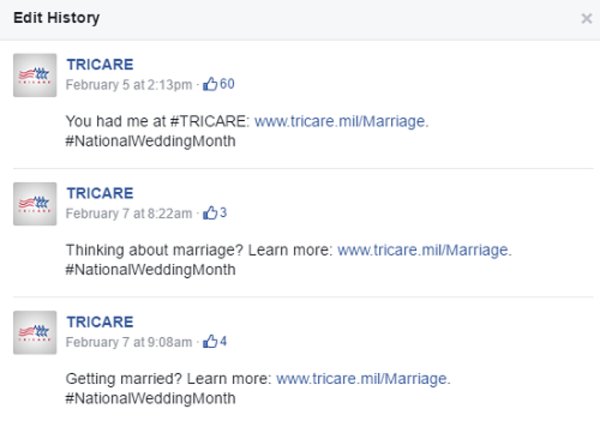The height and width of the screenshot is (421, 600).
Task: Open Marriage link in 'You had me' post
Action: (341, 121)
